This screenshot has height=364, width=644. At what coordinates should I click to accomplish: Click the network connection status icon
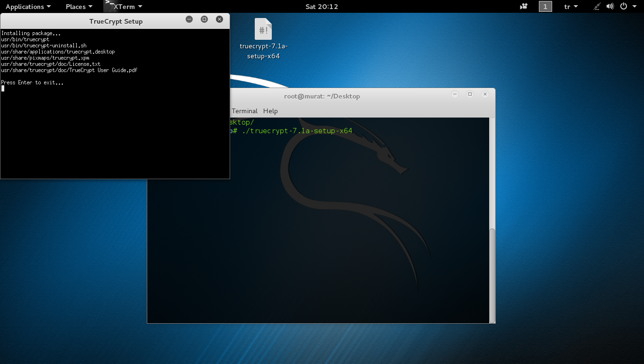pos(598,7)
